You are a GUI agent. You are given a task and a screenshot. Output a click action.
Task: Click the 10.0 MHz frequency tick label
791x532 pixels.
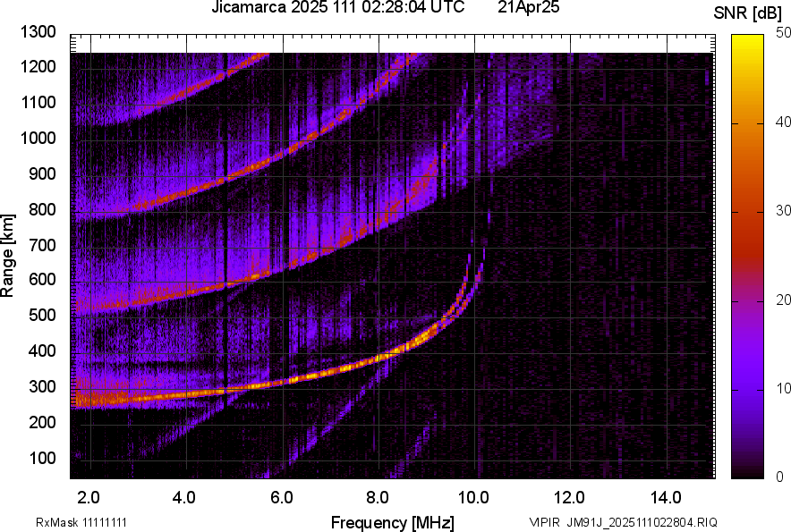pos(472,498)
